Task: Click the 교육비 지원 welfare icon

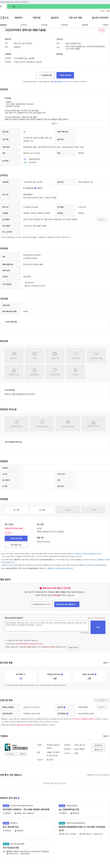Action: [75, 356]
